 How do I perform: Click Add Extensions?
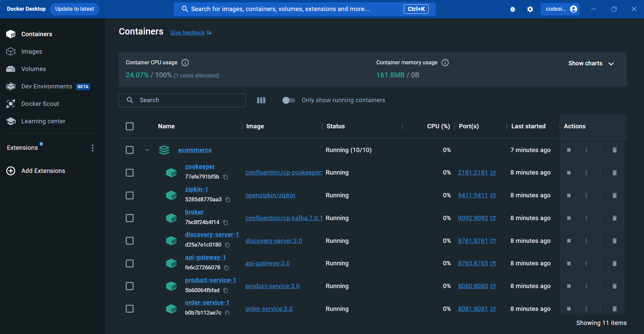(x=36, y=171)
